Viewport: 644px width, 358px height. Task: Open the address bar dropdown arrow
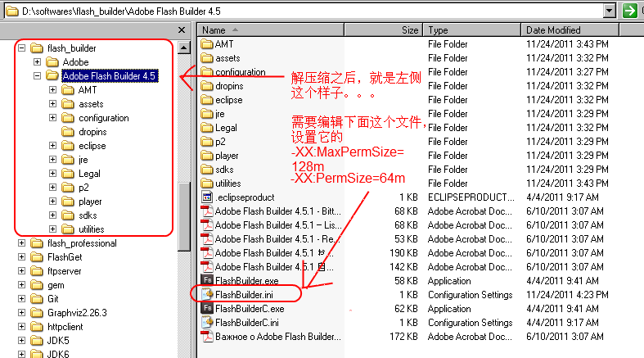[x=610, y=11]
